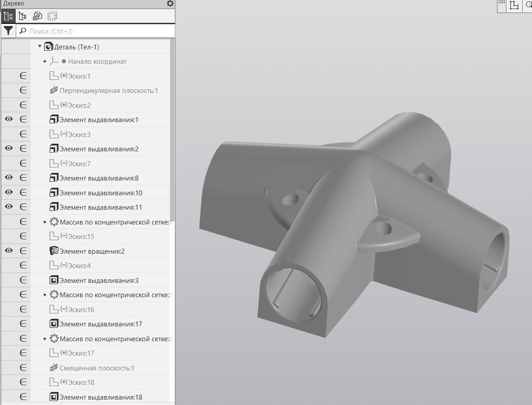This screenshot has height=405, width=532.
Task: Click extrusion icon of Элемент выдавливания:1
Action: click(x=54, y=119)
